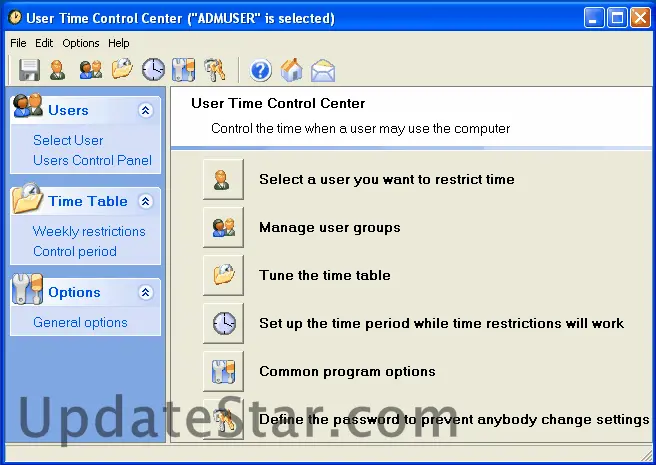Click the program options tools toolbar icon
This screenshot has width=656, height=465.
(x=183, y=70)
